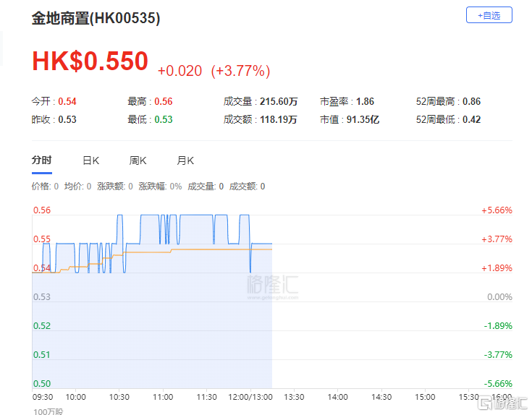Click the change amount +0.020
Screen dimensions: 532x415
pos(180,71)
